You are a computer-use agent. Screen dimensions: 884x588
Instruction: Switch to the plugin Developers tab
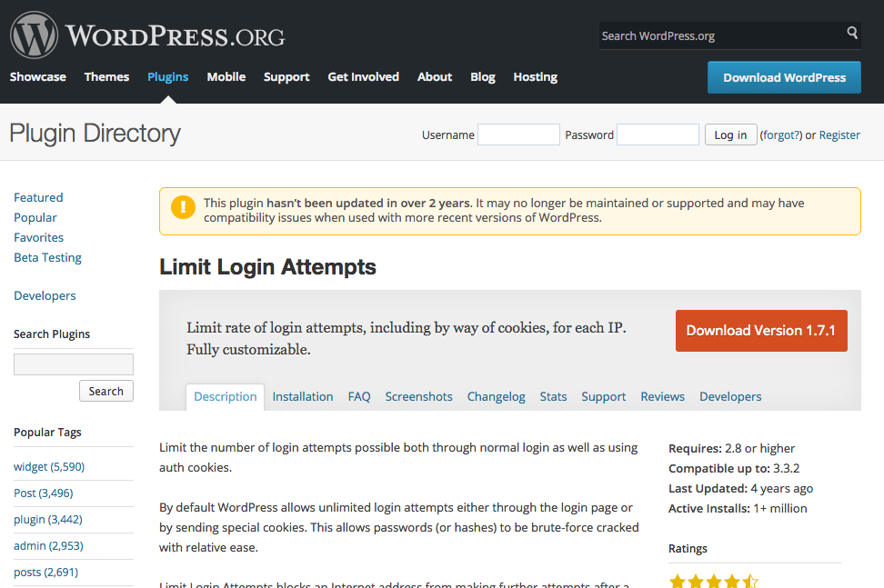730,396
